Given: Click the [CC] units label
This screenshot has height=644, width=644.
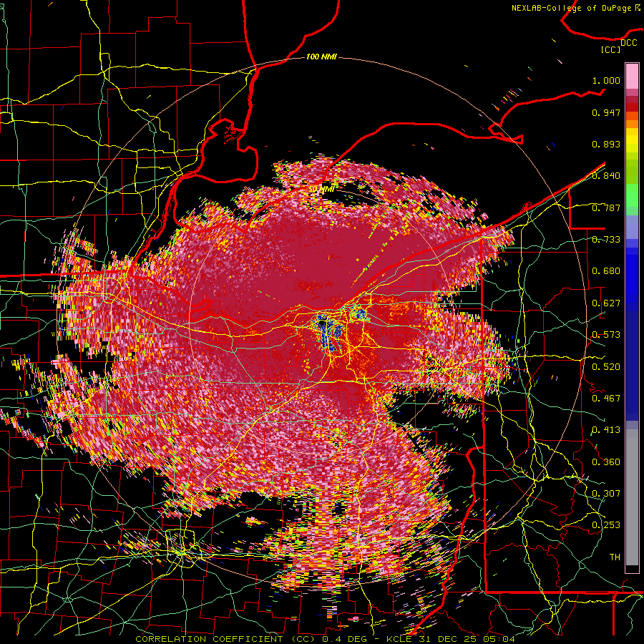Looking at the screenshot, I should (x=610, y=49).
